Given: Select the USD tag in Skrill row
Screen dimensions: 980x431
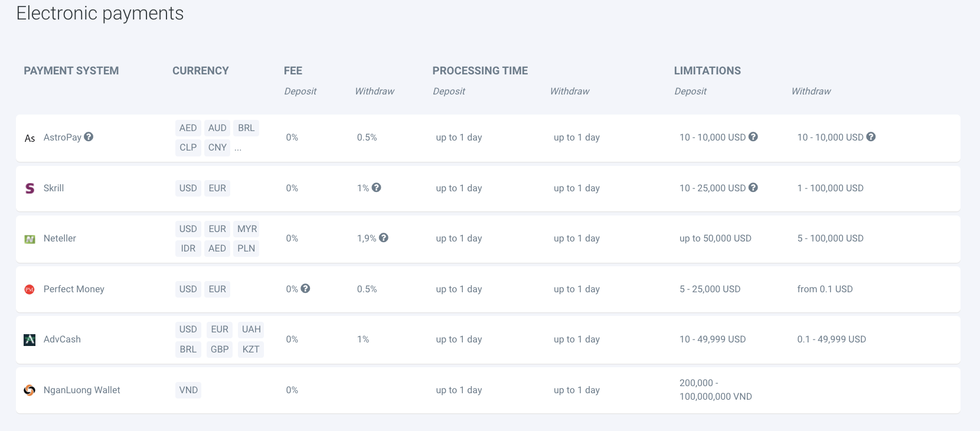Looking at the screenshot, I should [188, 188].
